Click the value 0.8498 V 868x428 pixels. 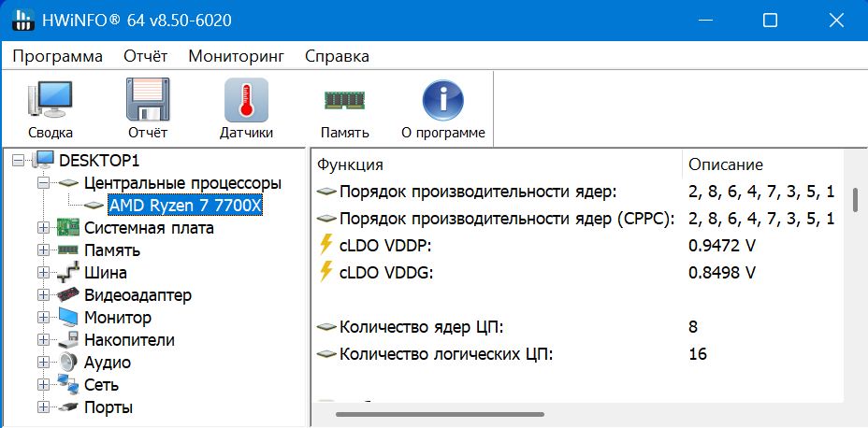click(722, 273)
